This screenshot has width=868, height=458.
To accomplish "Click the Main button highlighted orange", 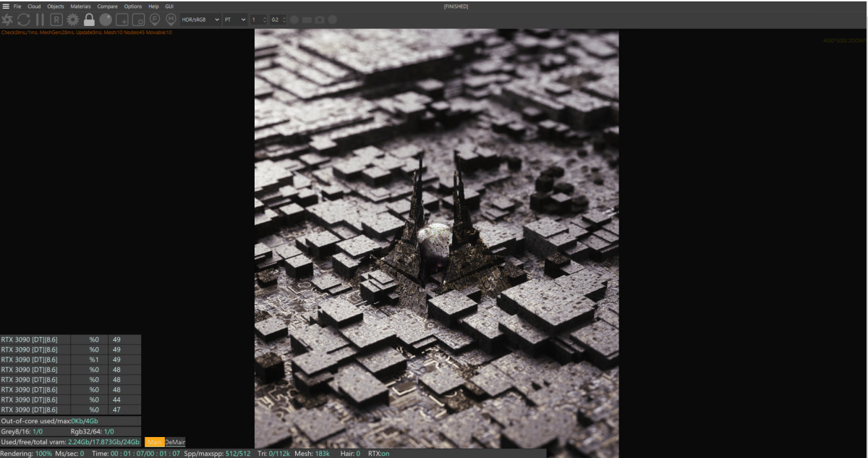I will point(154,442).
